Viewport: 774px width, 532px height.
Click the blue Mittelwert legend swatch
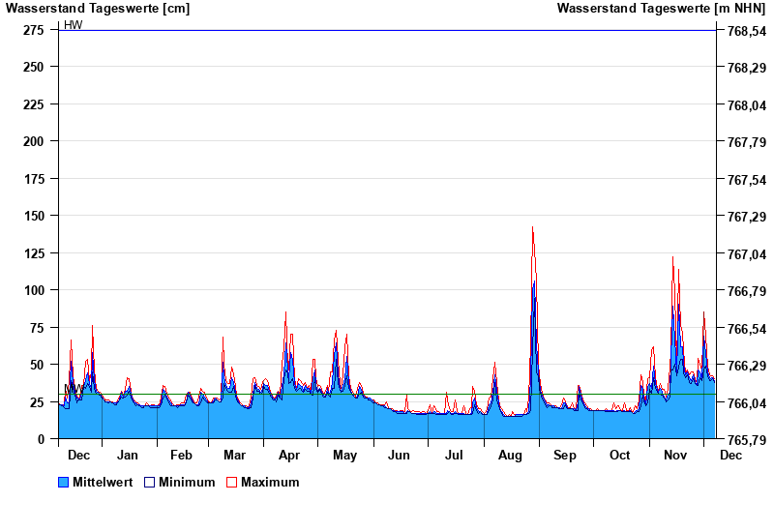pyautogui.click(x=64, y=482)
